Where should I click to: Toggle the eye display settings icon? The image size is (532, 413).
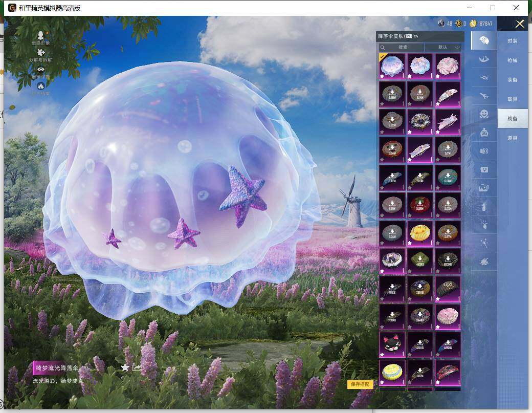coord(41,69)
